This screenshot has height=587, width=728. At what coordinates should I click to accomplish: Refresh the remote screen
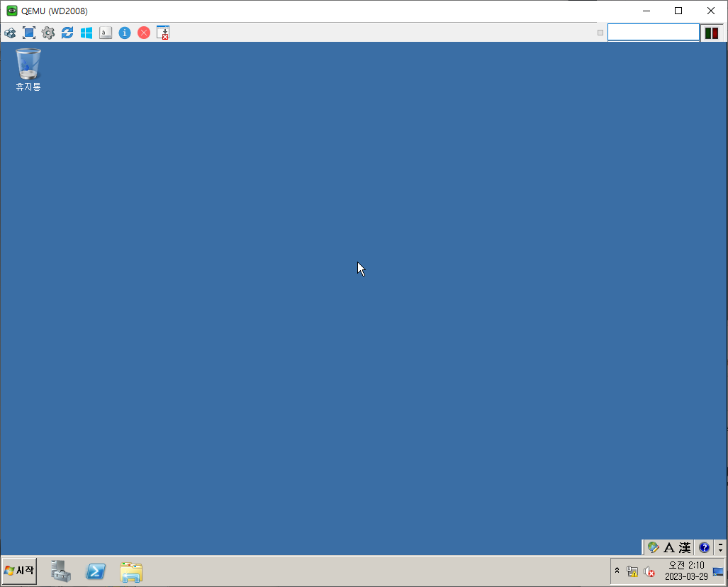pos(67,33)
